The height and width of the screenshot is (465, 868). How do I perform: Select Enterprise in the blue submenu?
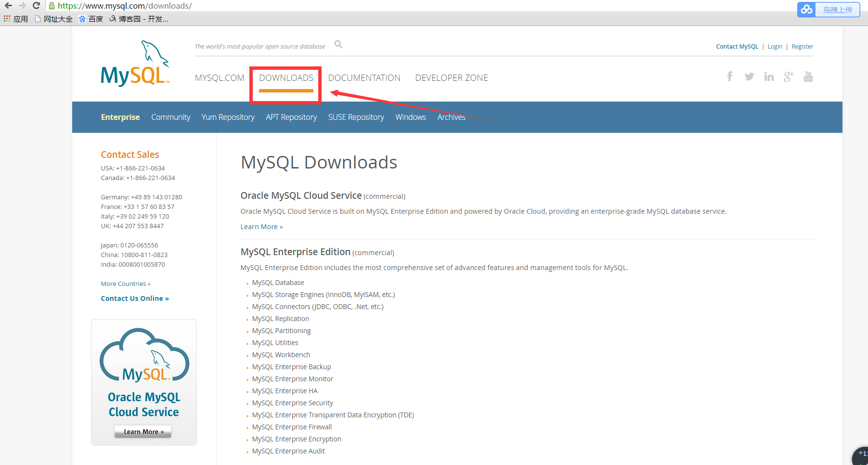(x=120, y=117)
